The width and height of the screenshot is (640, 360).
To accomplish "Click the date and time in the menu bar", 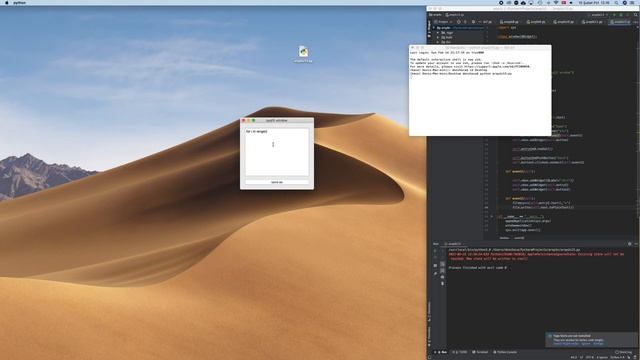I will pos(594,2).
